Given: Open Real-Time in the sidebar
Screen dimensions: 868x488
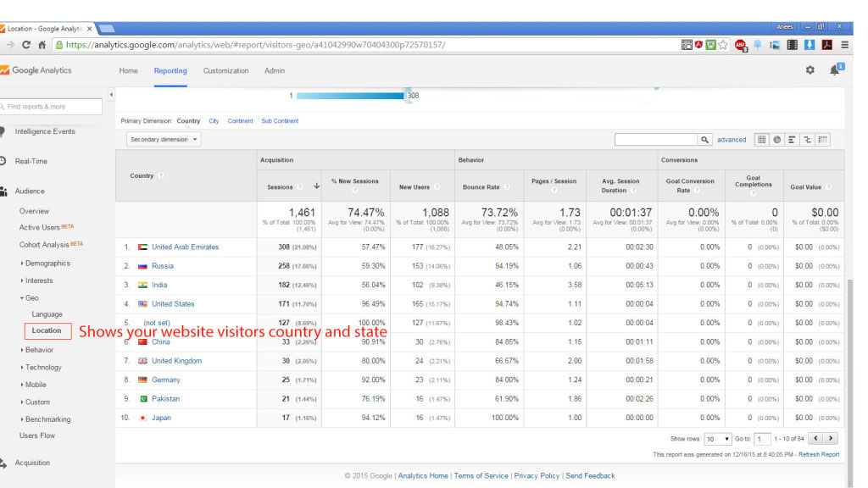Looking at the screenshot, I should (31, 162).
